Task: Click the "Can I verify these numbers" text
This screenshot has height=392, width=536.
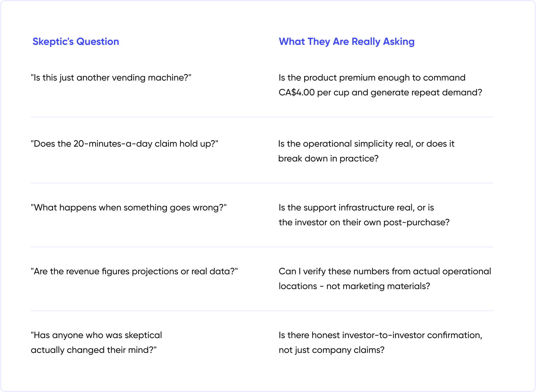Action: (385, 279)
